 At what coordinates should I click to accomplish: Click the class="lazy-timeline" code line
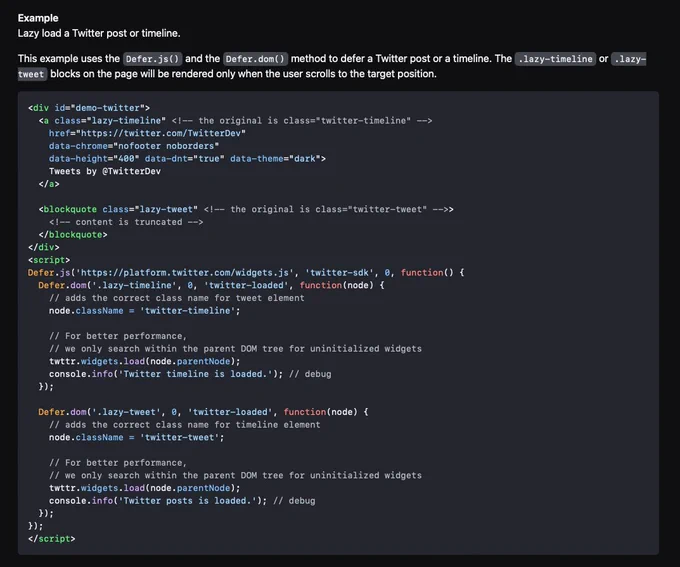(235, 121)
